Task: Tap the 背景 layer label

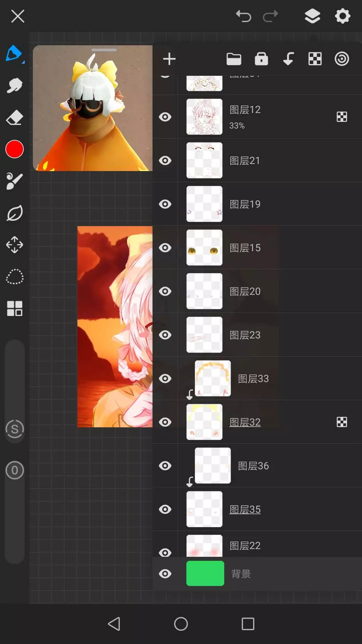Action: point(241,574)
